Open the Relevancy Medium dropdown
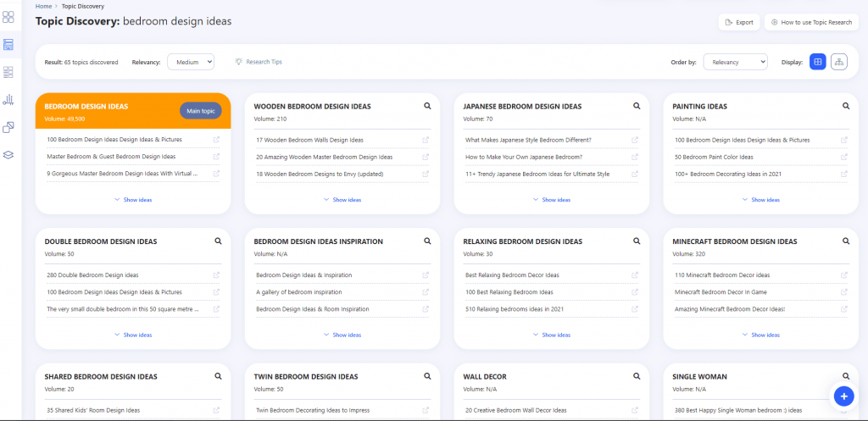Image resolution: width=868 pixels, height=421 pixels. [191, 62]
